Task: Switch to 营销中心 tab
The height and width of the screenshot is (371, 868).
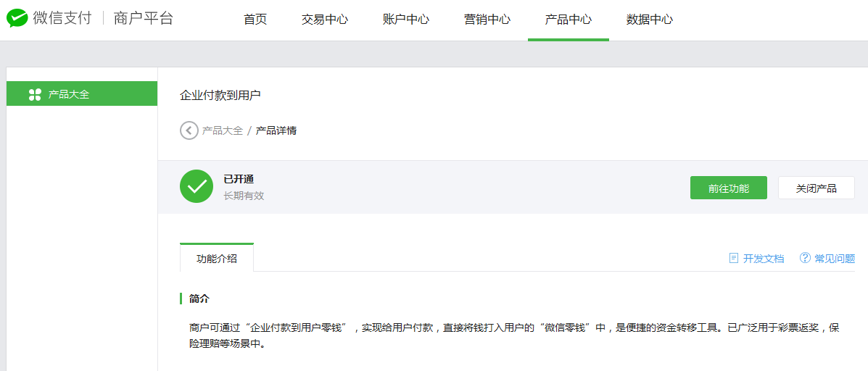Action: coord(487,20)
